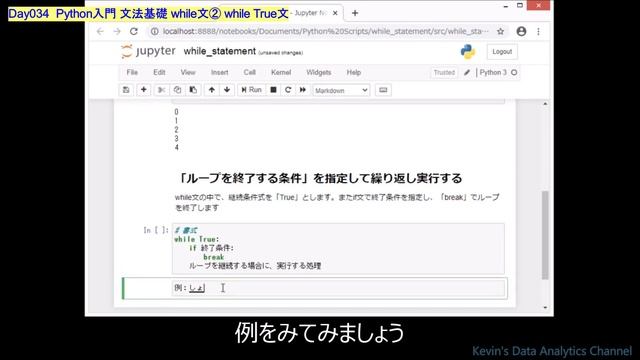Click the Python logo icon
This screenshot has width=640, height=360.
coord(468,51)
